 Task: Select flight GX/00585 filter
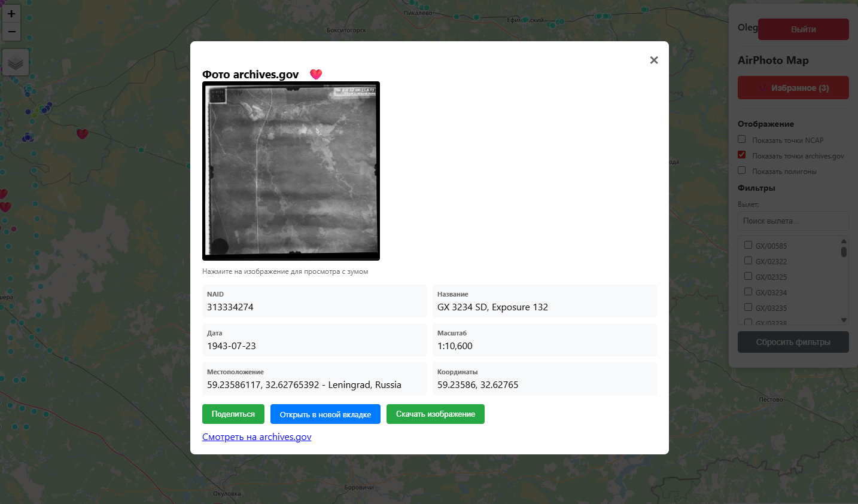click(x=748, y=245)
